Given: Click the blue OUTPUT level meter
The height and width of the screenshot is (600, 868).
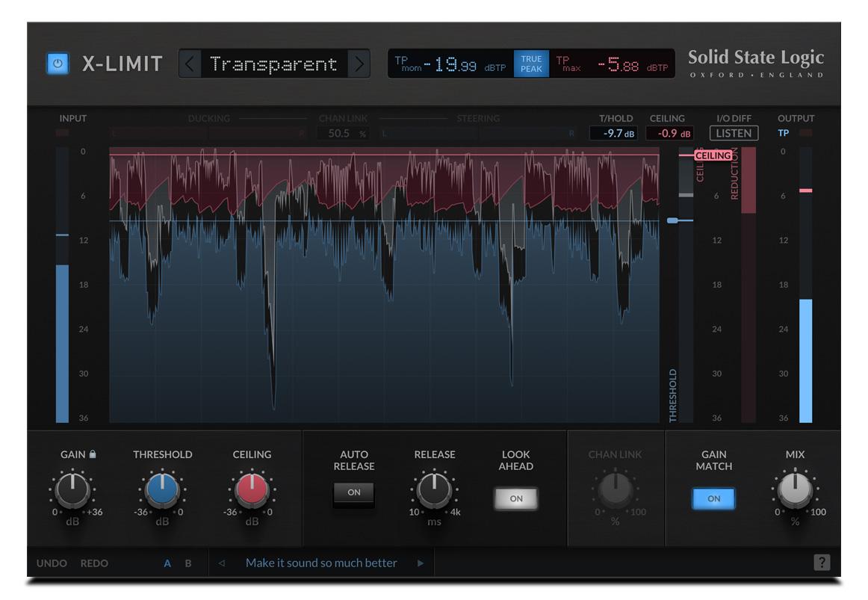Looking at the screenshot, I should point(806,285).
